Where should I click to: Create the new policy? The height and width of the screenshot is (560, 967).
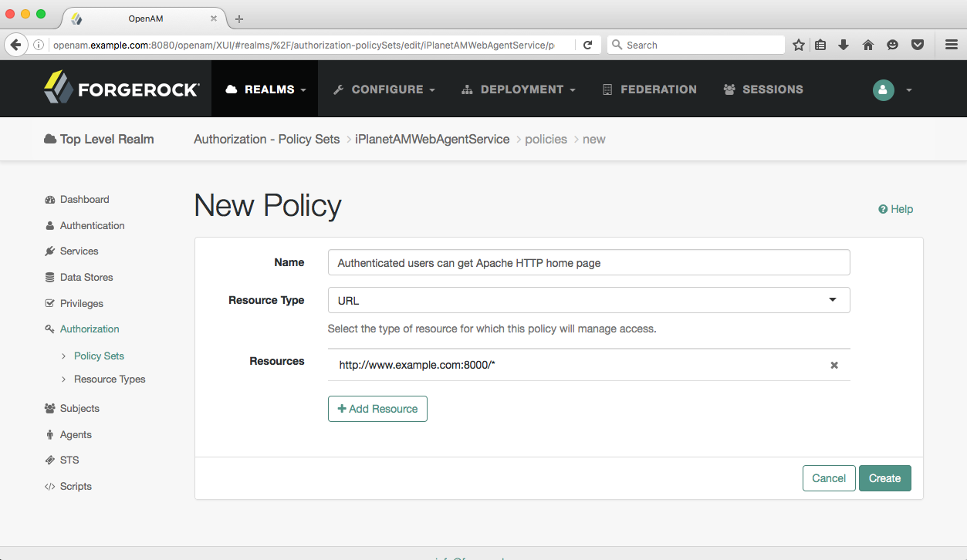click(x=884, y=478)
